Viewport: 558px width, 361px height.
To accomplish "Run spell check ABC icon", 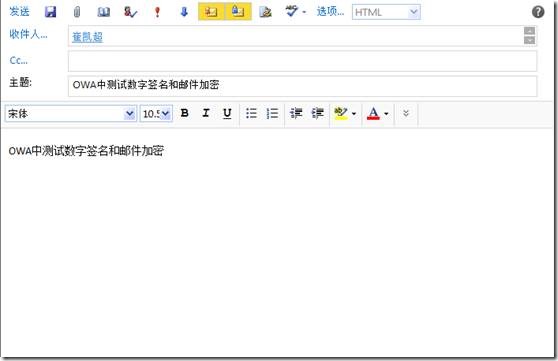I will [292, 11].
